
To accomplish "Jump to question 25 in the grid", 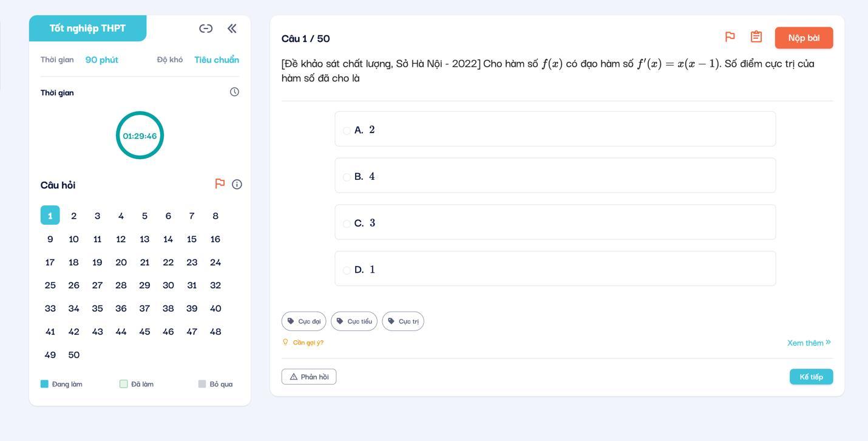I will (x=50, y=285).
